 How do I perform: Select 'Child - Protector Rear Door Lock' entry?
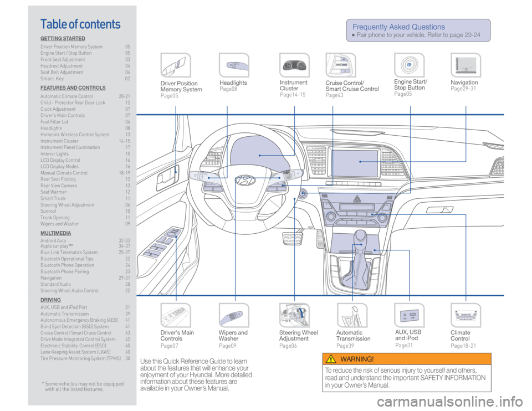pyautogui.click(x=85, y=103)
